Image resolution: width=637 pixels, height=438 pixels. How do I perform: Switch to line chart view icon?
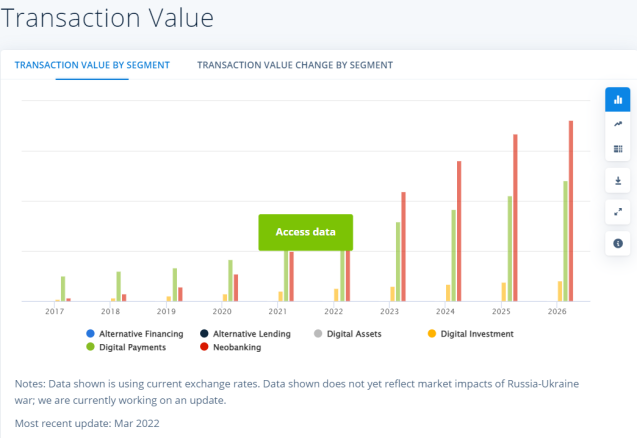(x=617, y=123)
